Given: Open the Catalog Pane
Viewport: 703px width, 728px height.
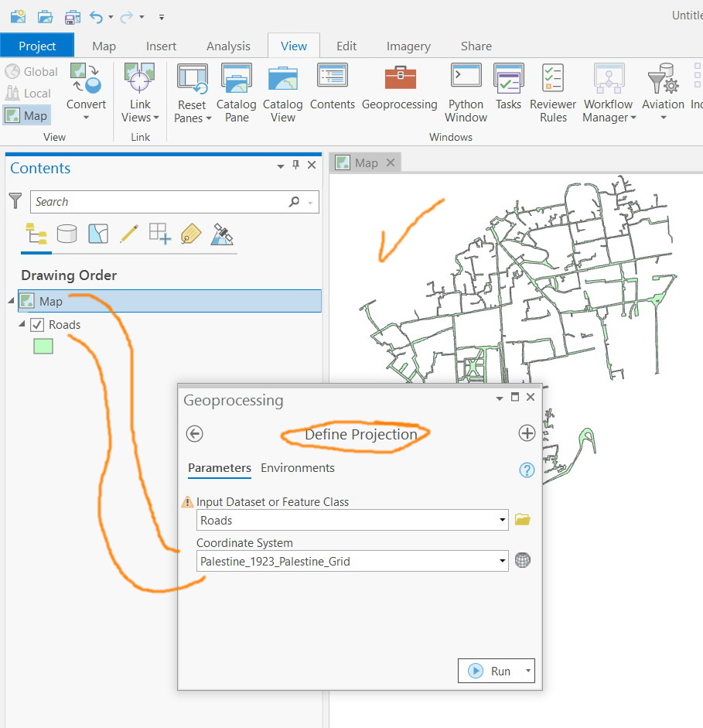Looking at the screenshot, I should coord(237,94).
